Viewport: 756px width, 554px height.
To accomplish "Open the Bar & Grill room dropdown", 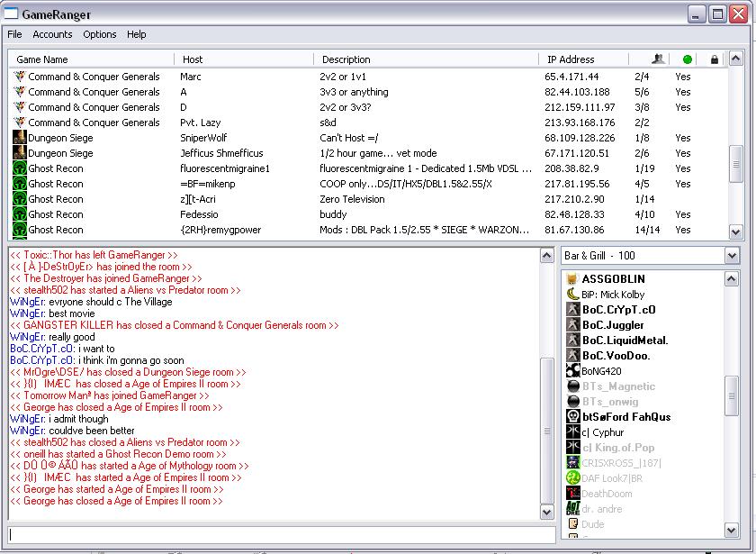I will pyautogui.click(x=731, y=256).
